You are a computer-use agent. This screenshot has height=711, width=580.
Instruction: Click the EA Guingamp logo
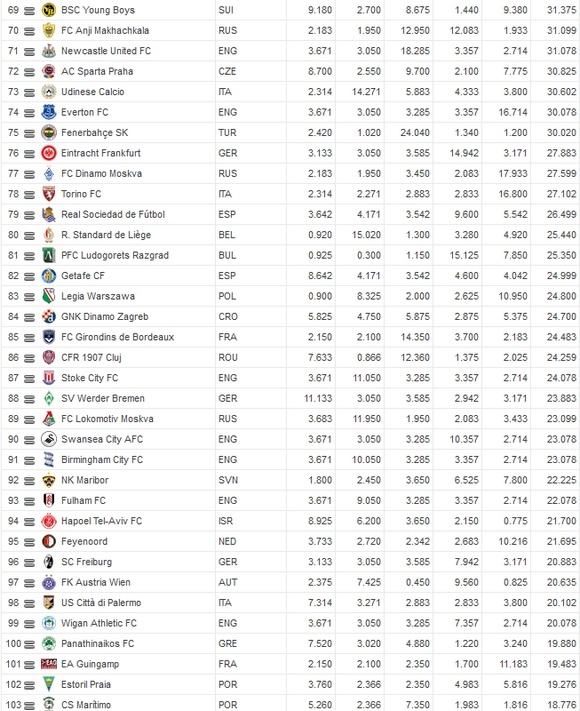49,664
